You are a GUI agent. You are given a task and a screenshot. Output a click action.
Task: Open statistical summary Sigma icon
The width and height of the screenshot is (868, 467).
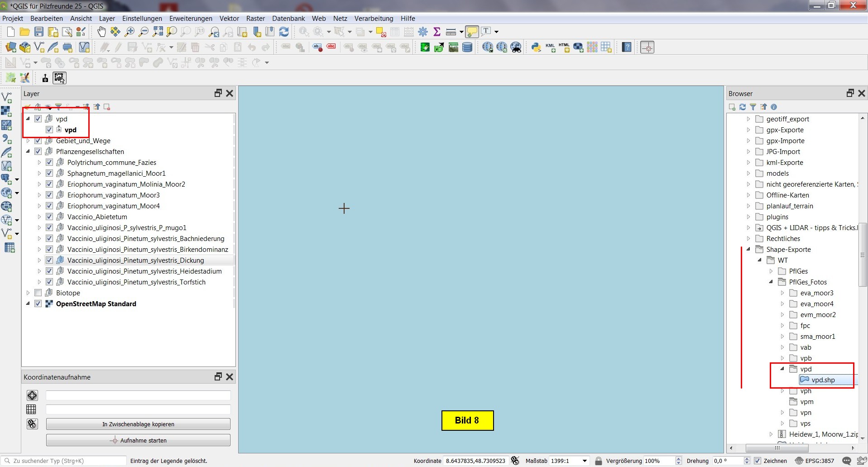click(436, 32)
